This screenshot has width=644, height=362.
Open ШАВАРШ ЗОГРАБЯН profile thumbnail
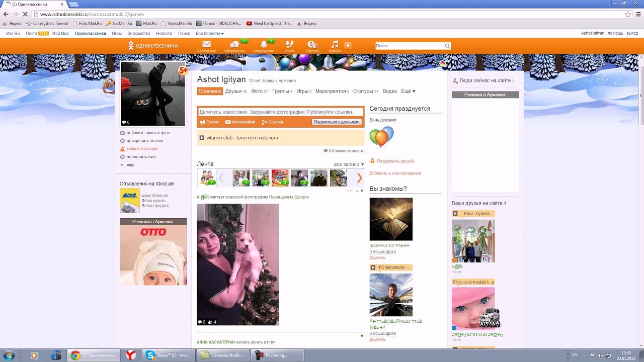click(391, 219)
